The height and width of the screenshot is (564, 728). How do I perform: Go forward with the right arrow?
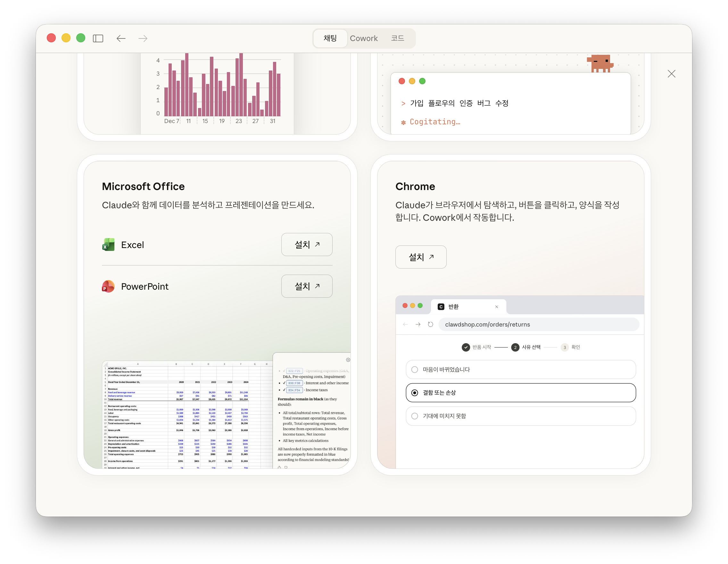click(x=143, y=38)
